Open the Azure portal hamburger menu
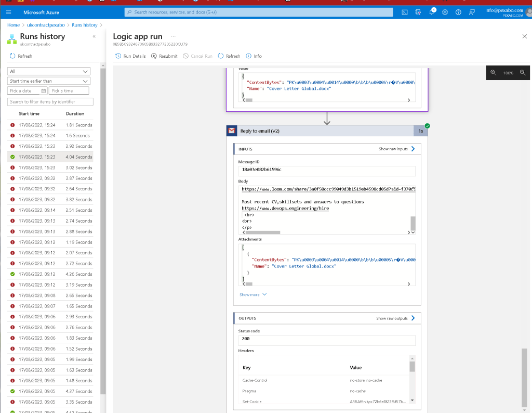Image resolution: width=532 pixels, height=413 pixels. point(8,12)
